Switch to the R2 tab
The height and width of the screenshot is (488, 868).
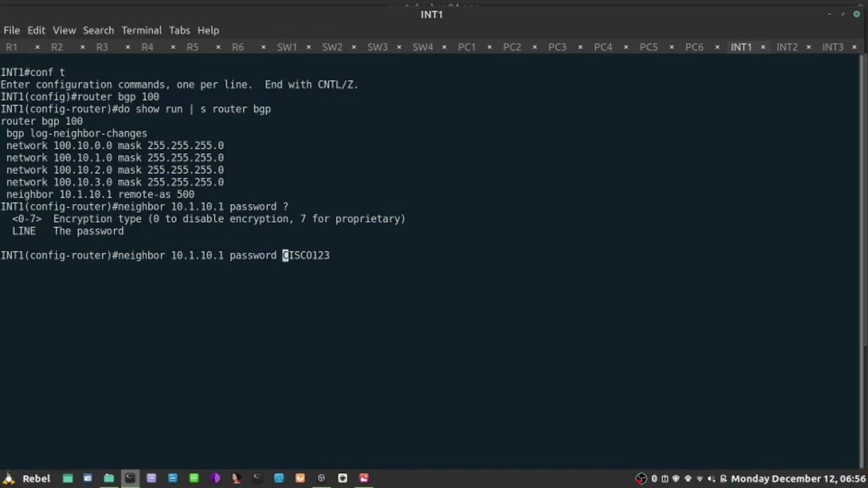click(57, 47)
